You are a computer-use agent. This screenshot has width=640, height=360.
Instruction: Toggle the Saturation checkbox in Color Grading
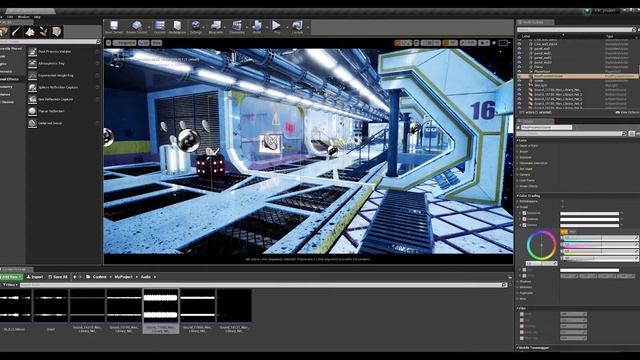point(524,213)
